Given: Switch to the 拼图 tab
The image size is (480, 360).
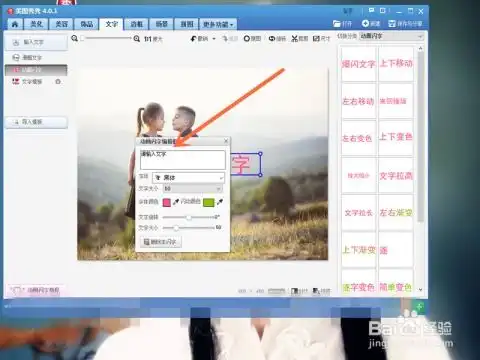Looking at the screenshot, I should [x=187, y=24].
